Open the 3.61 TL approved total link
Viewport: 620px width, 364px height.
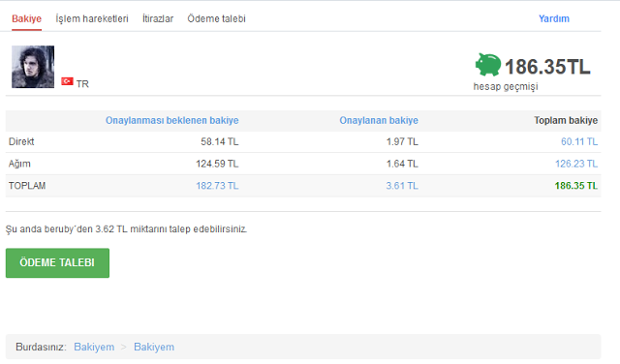pos(402,186)
